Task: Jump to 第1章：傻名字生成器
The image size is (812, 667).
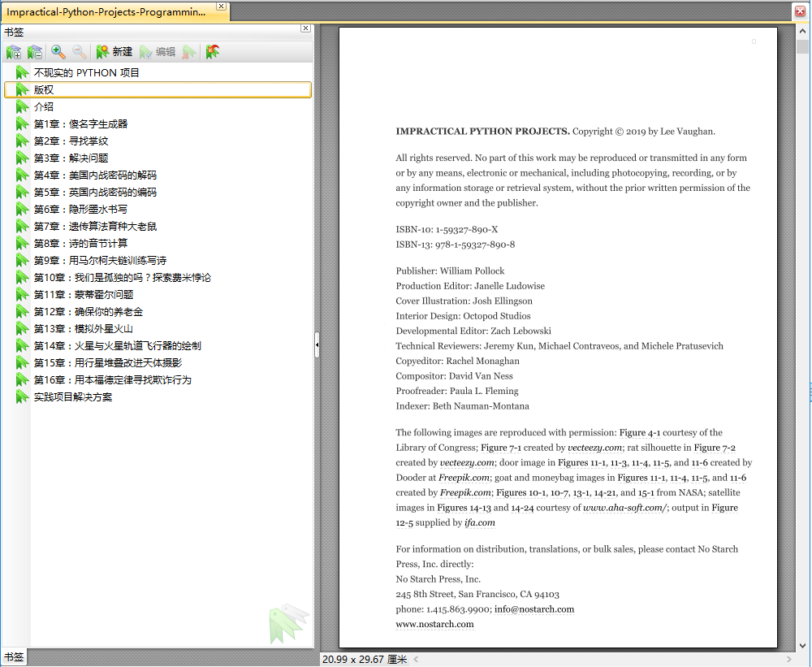Action: click(80, 123)
